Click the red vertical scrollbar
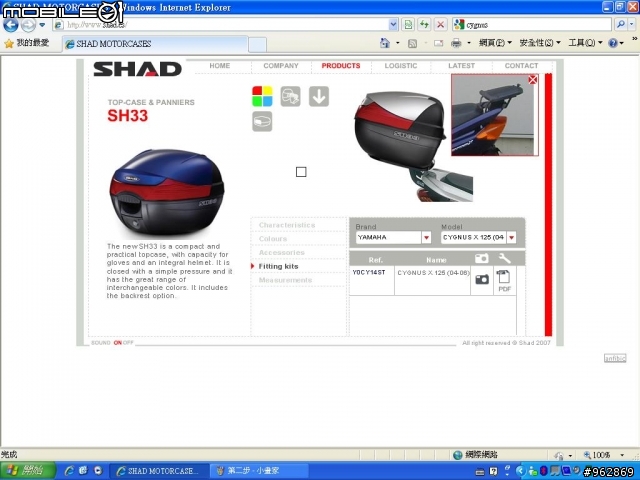 (548, 204)
